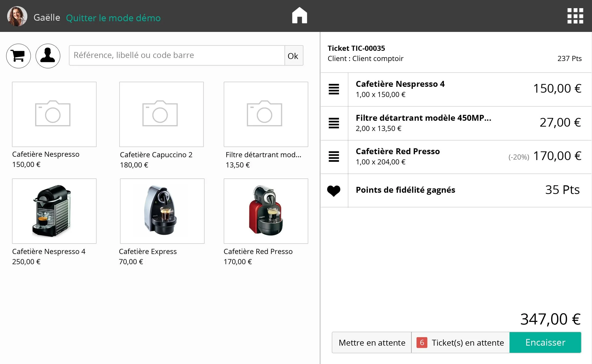Click Quitter le mode démo link
Image resolution: width=592 pixels, height=364 pixels.
pos(113,18)
